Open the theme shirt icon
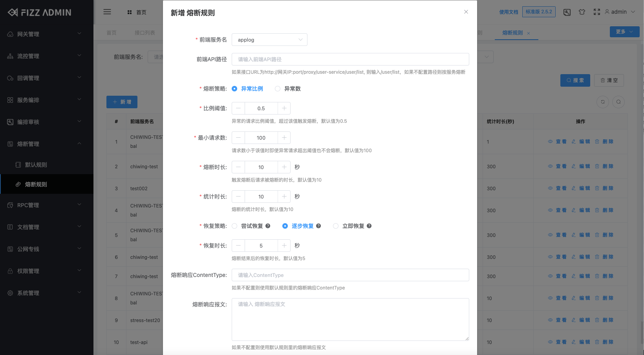 [x=582, y=12]
